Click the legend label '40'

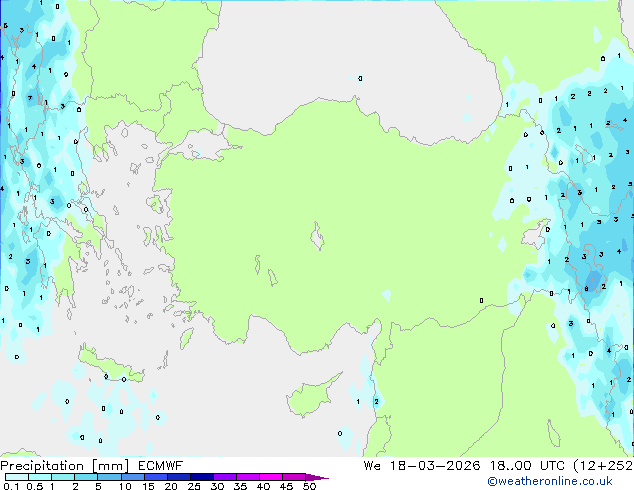(263, 486)
